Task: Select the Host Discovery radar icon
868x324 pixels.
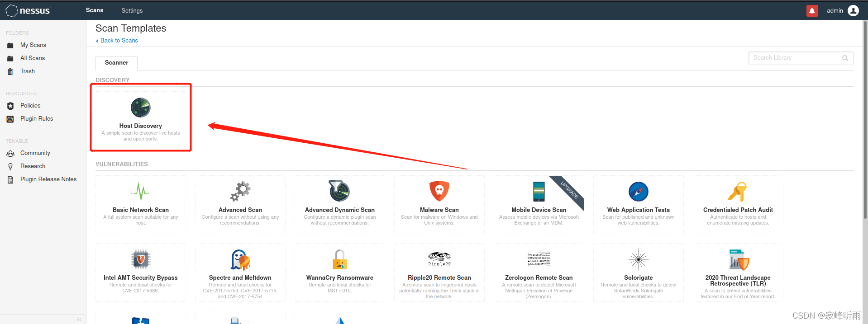Action: [x=141, y=108]
